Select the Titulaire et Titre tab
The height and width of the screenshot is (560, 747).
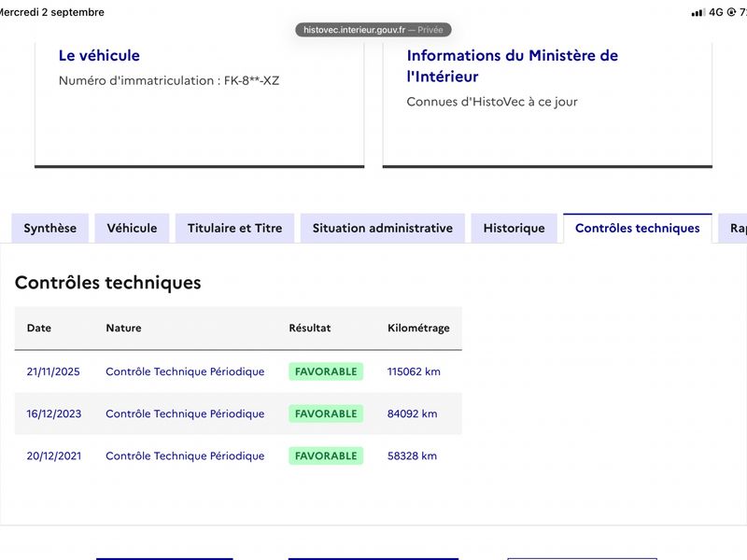pos(235,228)
